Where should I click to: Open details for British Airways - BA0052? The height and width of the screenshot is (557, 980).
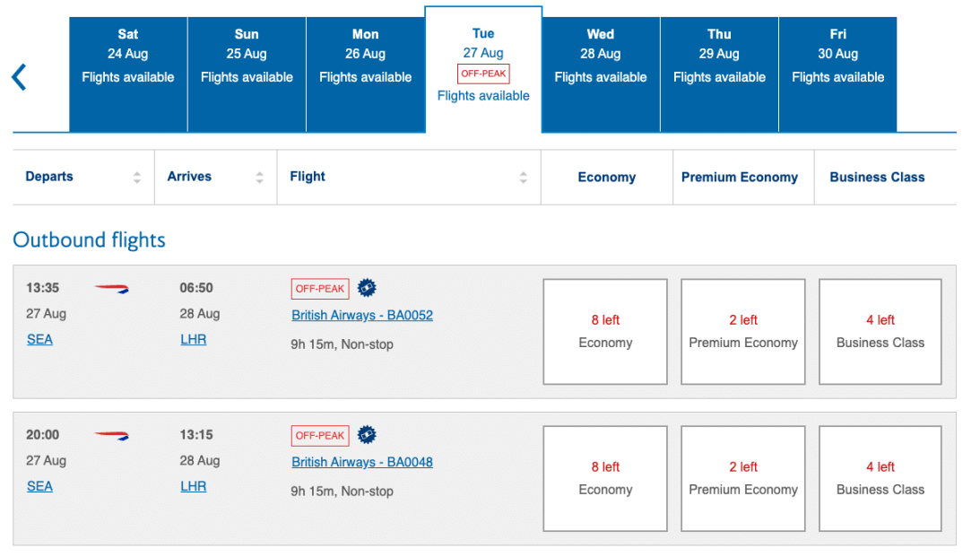click(362, 315)
